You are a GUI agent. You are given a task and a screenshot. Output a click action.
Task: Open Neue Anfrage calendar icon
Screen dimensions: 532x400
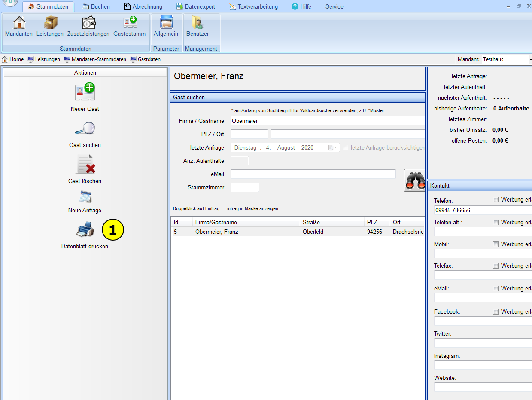[x=85, y=197]
